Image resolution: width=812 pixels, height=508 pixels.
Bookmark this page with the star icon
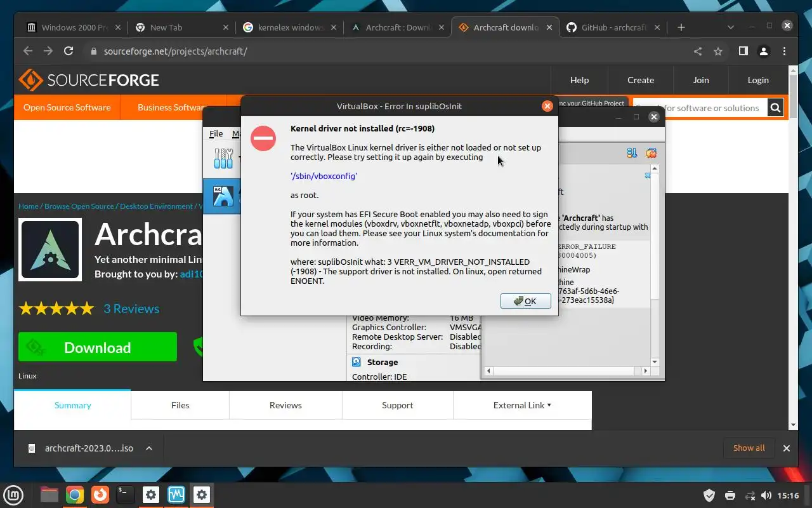[x=718, y=51]
